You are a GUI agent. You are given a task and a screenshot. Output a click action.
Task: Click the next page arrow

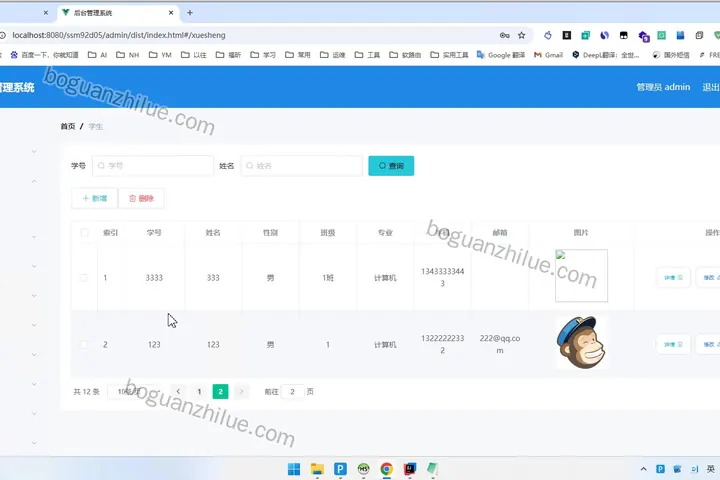pos(242,392)
